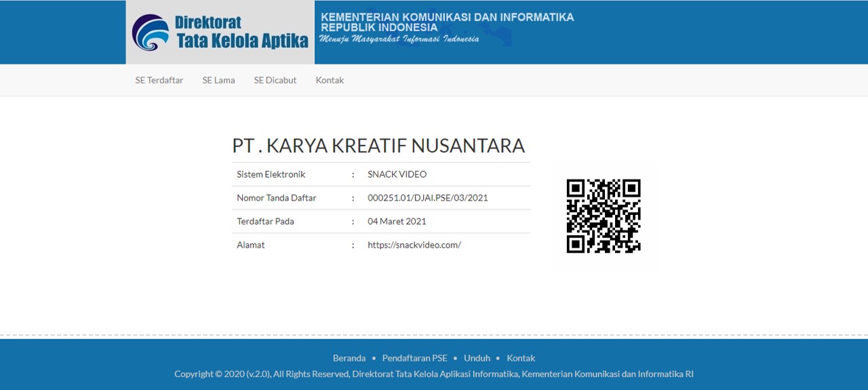Click the Direktorat Tata Kelola Aptika logo
The width and height of the screenshot is (868, 390).
coord(220,33)
